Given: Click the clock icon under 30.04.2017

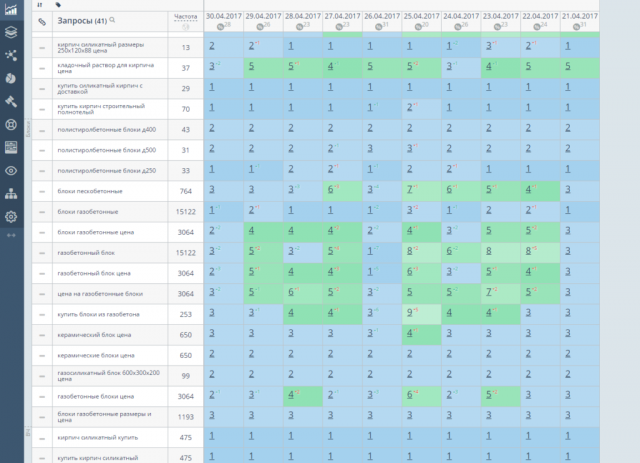Looking at the screenshot, I should click(220, 27).
